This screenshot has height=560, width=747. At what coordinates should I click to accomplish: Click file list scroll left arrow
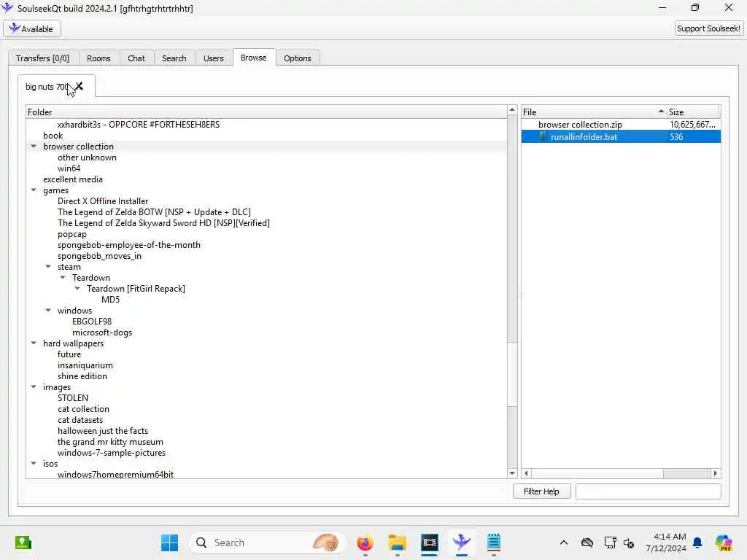pos(527,473)
